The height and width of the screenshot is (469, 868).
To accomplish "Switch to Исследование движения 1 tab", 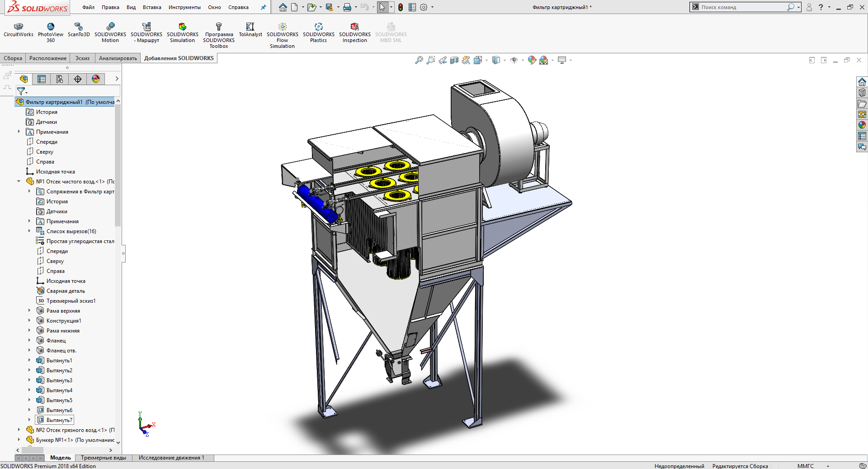I will [171, 458].
